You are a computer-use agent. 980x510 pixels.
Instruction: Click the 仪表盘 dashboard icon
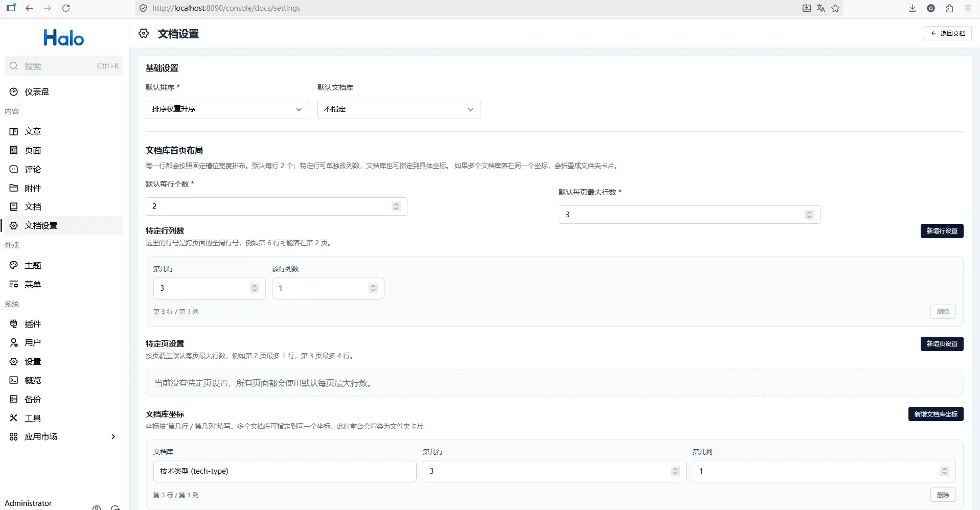tap(14, 92)
